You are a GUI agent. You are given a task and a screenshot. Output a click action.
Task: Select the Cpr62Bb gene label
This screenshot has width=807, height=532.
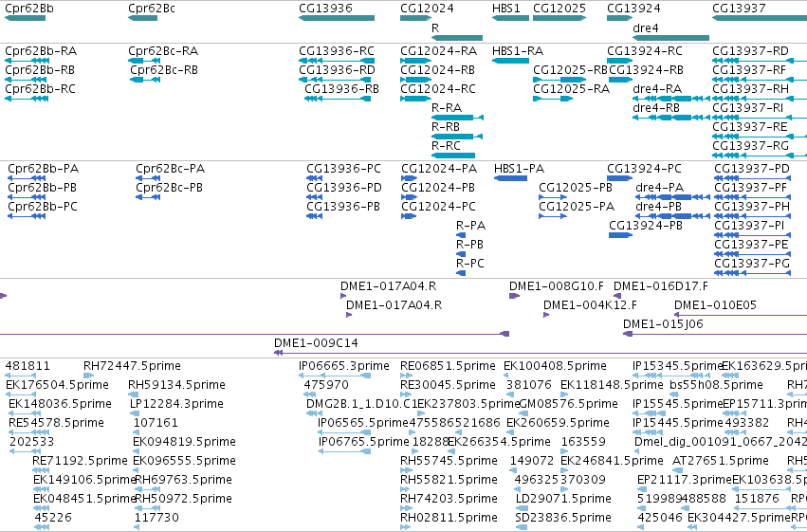29,9
